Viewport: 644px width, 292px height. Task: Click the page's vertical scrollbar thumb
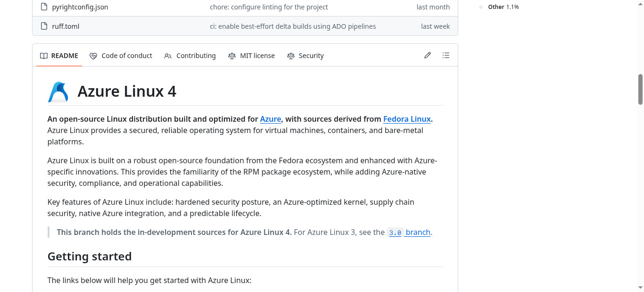(x=640, y=89)
